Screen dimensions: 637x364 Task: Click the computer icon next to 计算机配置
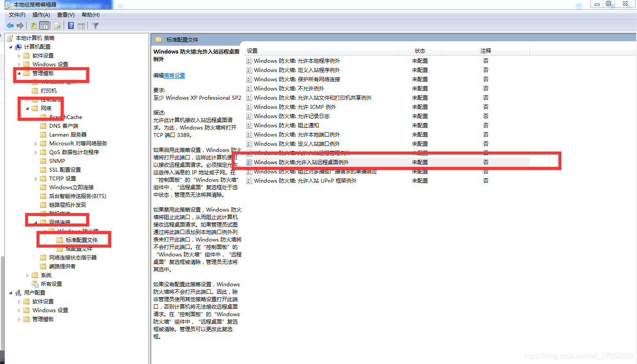coord(18,47)
